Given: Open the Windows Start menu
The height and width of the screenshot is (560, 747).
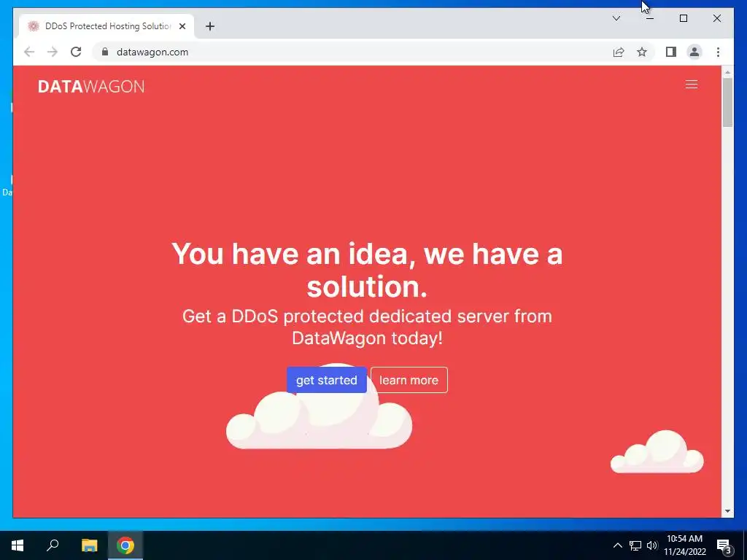Looking at the screenshot, I should point(18,545).
